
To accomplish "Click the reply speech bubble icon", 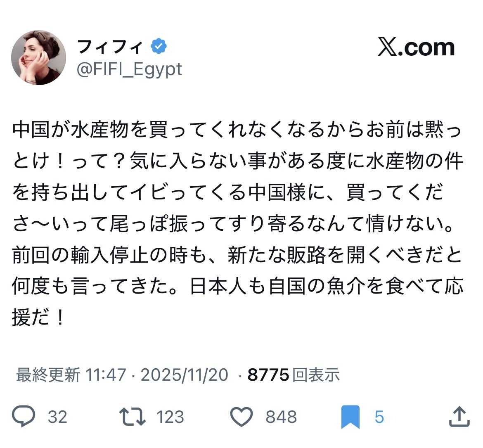I will 23,416.
